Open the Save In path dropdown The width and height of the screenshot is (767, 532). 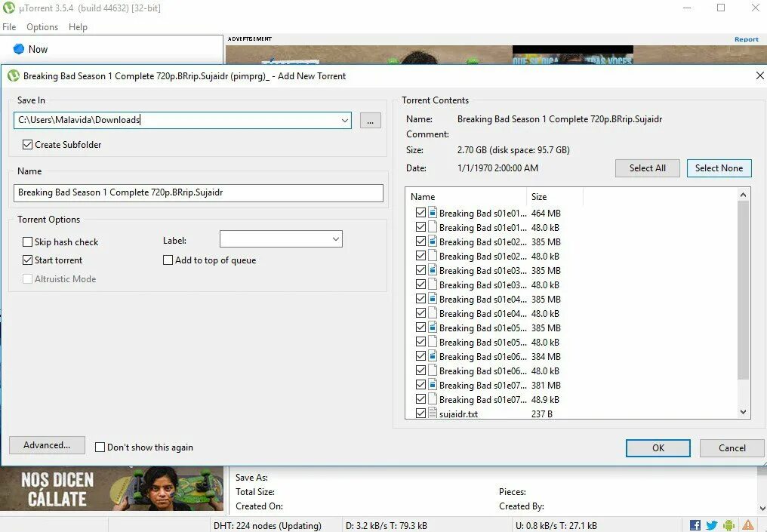(x=345, y=120)
